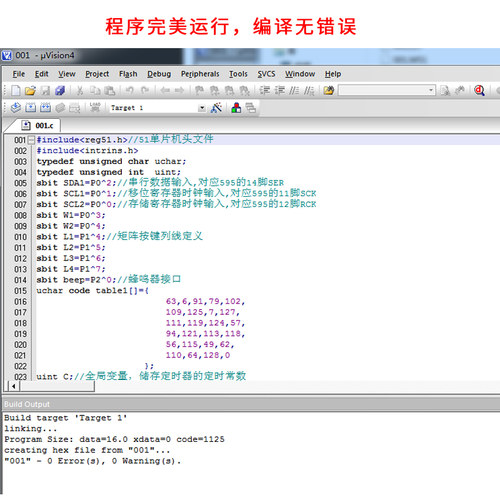Screen dimensions: 500x500
Task: Click inside the find text input field
Action: 383,90
